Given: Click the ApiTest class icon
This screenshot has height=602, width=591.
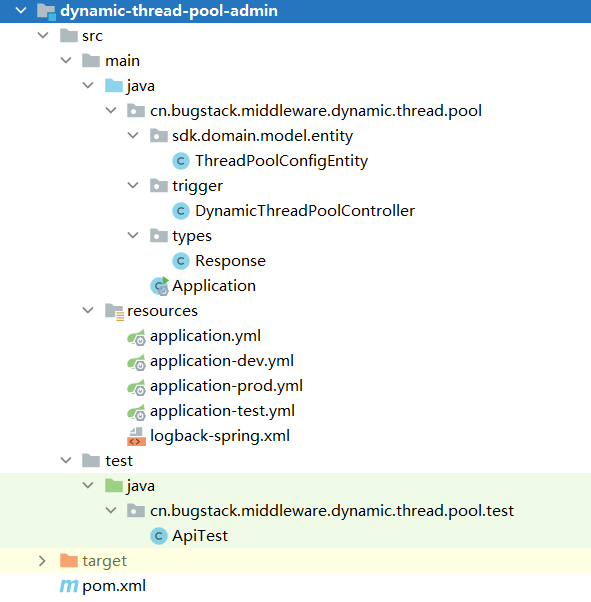Looking at the screenshot, I should (x=158, y=536).
